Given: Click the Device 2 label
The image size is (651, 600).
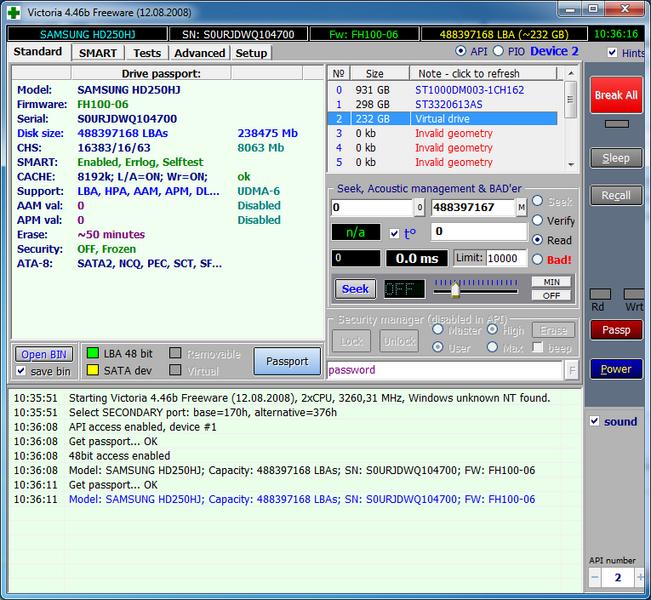Looking at the screenshot, I should (x=554, y=51).
